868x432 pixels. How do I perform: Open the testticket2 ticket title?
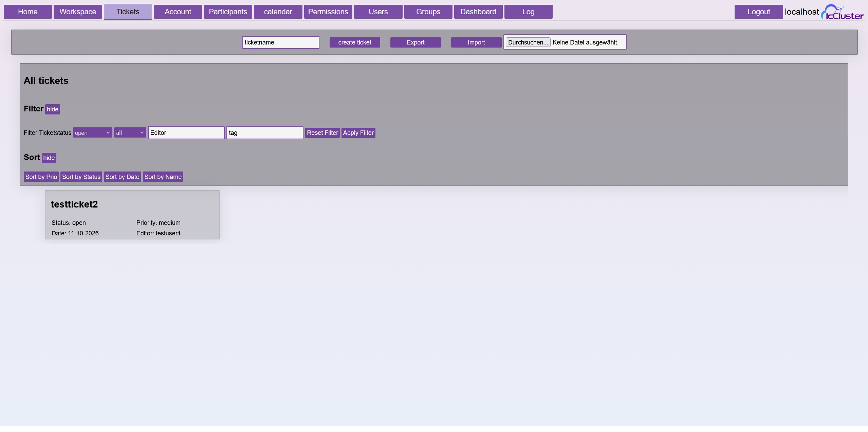tap(74, 204)
